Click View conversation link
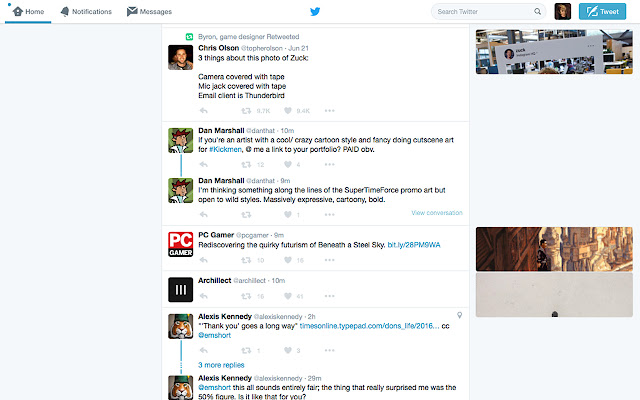This screenshot has height=400, width=640. (x=437, y=213)
